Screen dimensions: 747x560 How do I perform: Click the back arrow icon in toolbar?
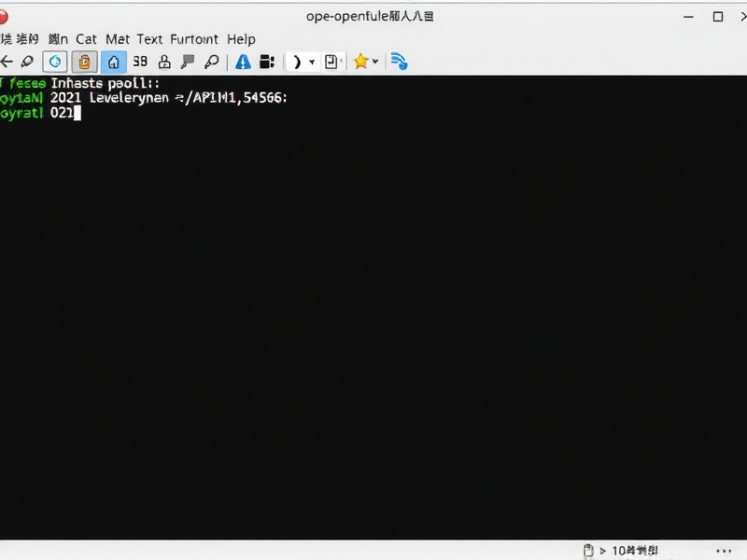[x=7, y=62]
